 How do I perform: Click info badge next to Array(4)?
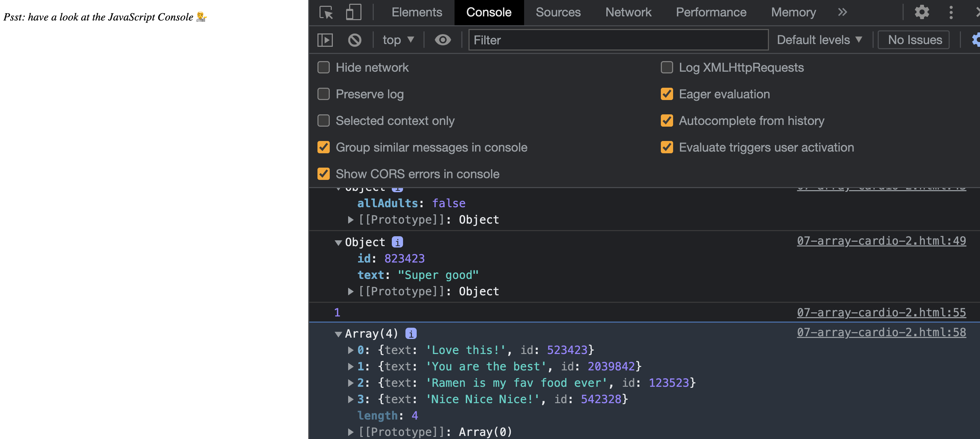(411, 334)
